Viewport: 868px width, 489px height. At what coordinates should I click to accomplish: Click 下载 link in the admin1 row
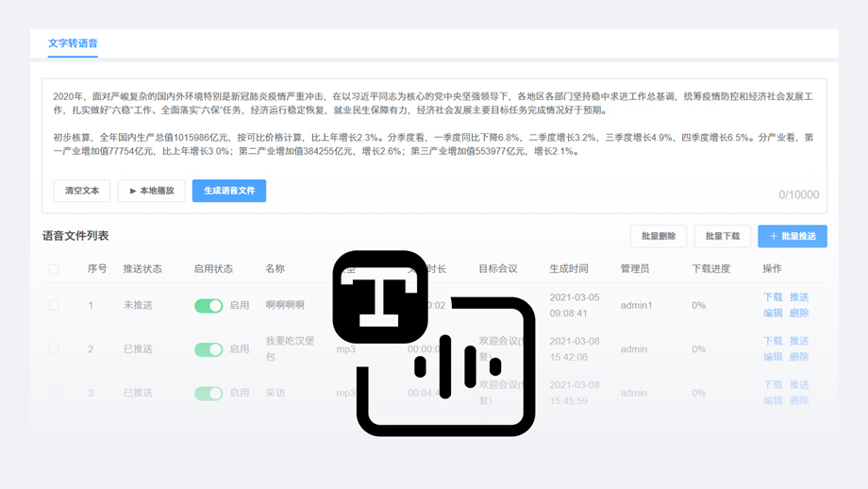773,297
